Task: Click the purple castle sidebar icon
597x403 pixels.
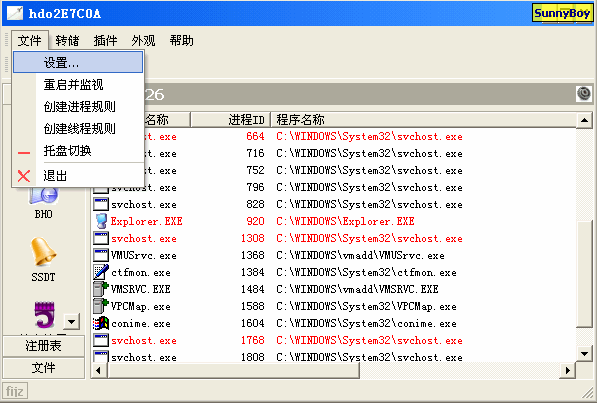Action: click(44, 315)
